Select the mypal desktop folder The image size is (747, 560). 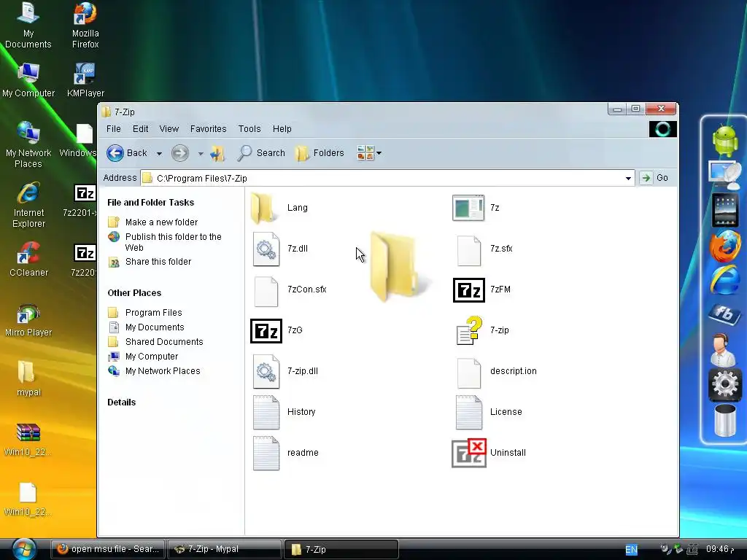coord(28,379)
